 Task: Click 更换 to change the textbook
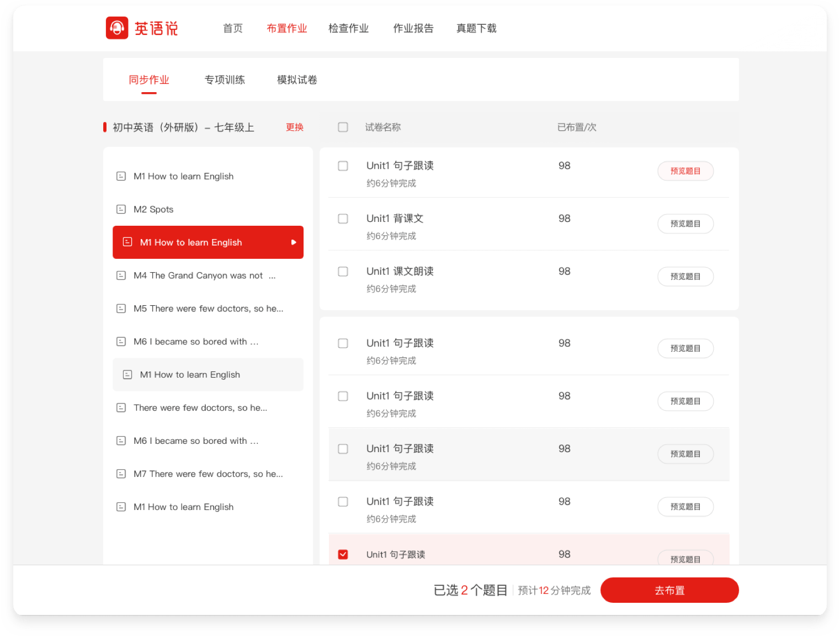pos(295,128)
